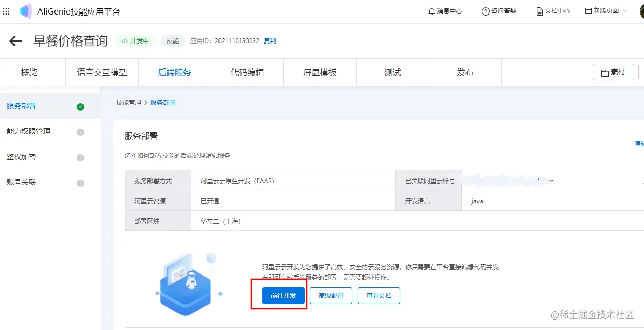Click the 已关联阿里云账号 label cell
The image size is (644, 330).
(429, 181)
